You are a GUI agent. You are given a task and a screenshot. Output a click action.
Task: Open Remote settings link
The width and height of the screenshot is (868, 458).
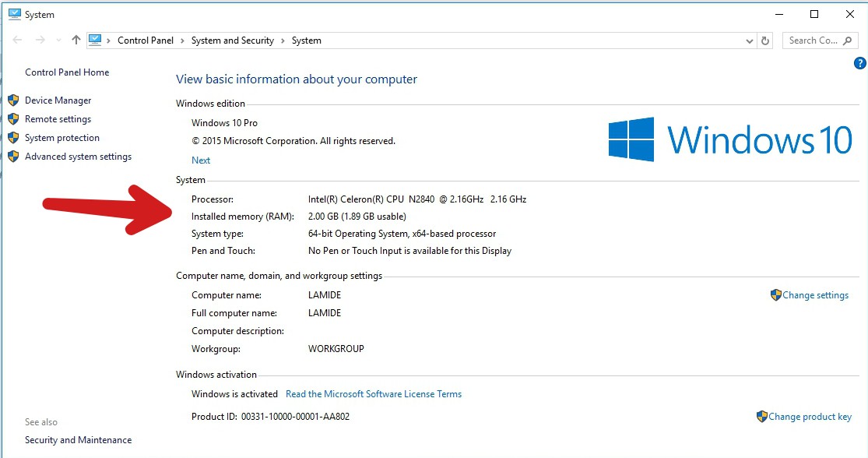(x=58, y=119)
